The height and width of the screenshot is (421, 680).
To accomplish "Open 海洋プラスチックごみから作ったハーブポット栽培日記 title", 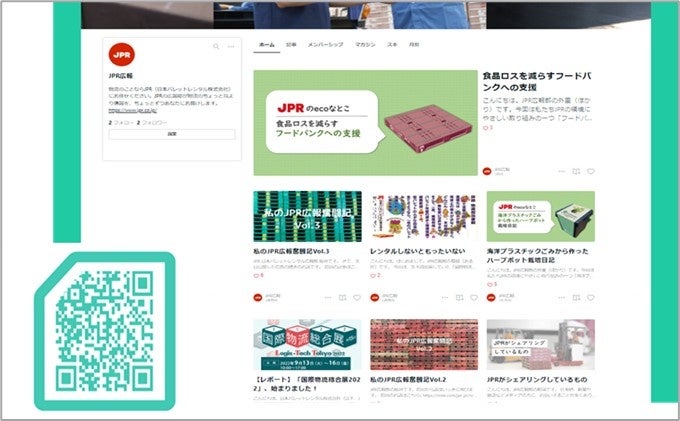I will pos(538,255).
